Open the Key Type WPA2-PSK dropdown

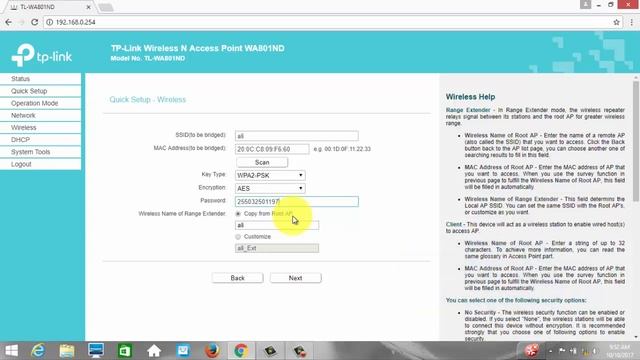270,176
